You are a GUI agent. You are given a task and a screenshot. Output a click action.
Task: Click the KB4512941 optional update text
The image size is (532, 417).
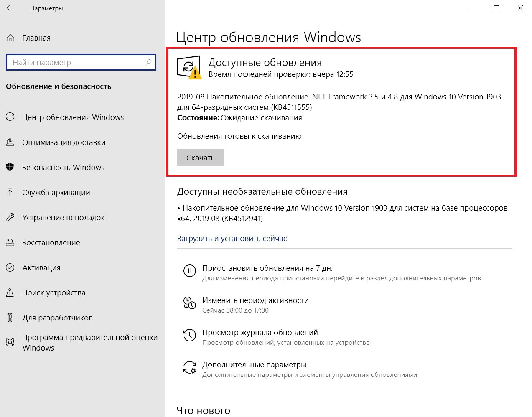(x=342, y=213)
